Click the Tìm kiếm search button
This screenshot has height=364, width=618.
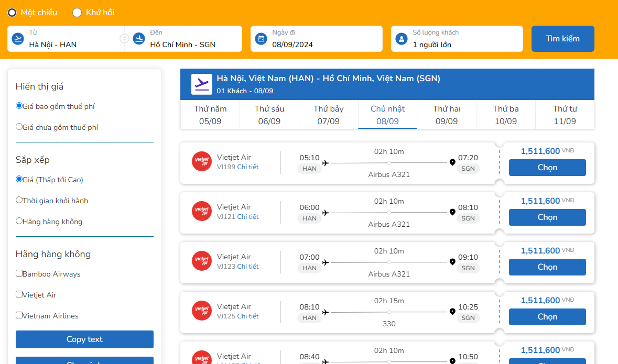point(563,39)
